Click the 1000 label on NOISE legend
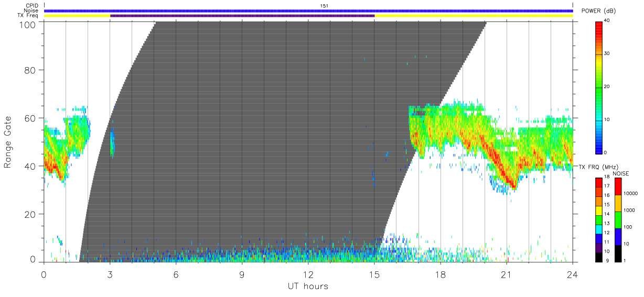The height and width of the screenshot is (297, 644). [x=628, y=210]
